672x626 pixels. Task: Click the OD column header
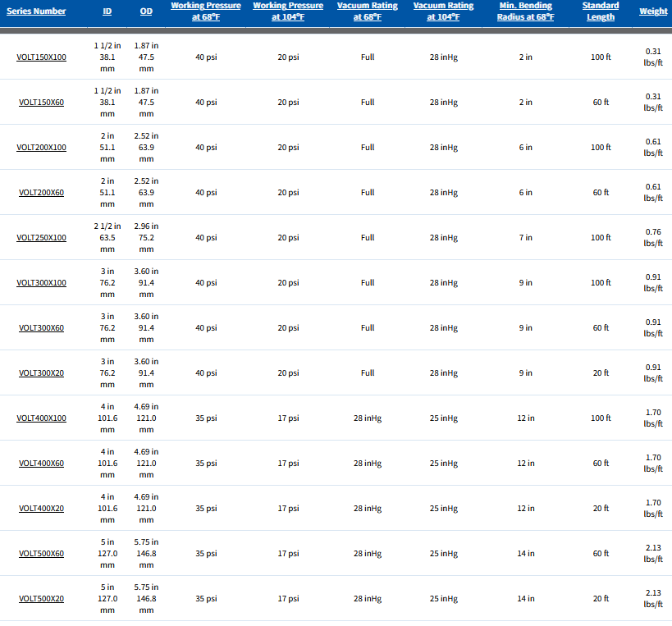pos(146,11)
